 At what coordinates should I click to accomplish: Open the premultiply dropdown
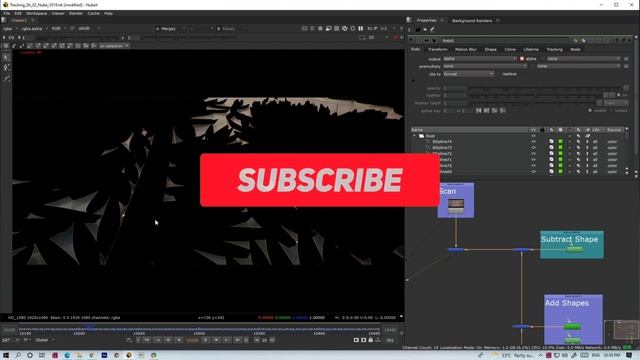click(485, 66)
